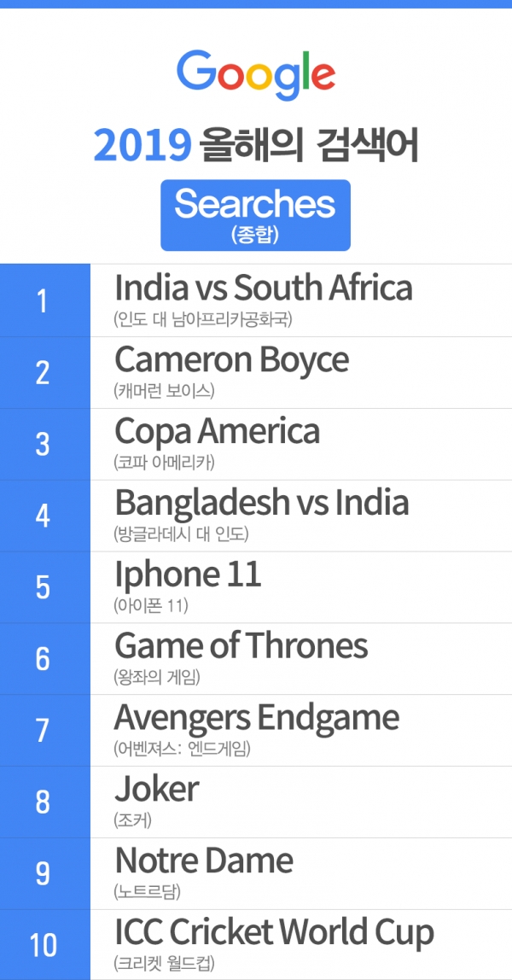This screenshot has width=512, height=980.
Task: Click the Joker entry
Action: coord(157,789)
